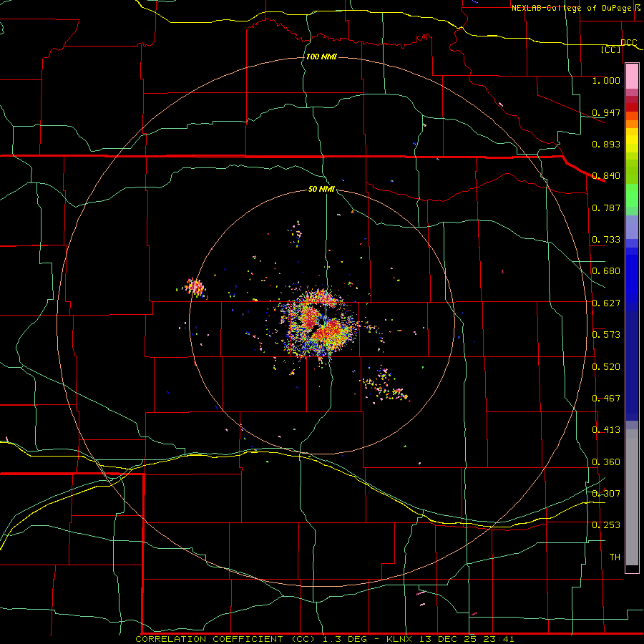Select the 1.000 scale value
Image resolution: width=644 pixels, height=644 pixels.
[x=606, y=80]
